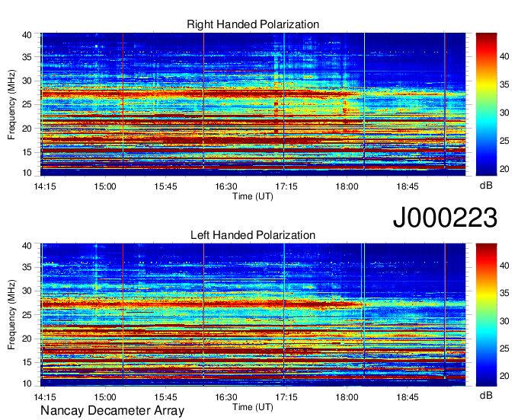Click the 18:00 time tick under the bottom plot
Viewport: 518px width, 420px height.
click(x=347, y=397)
